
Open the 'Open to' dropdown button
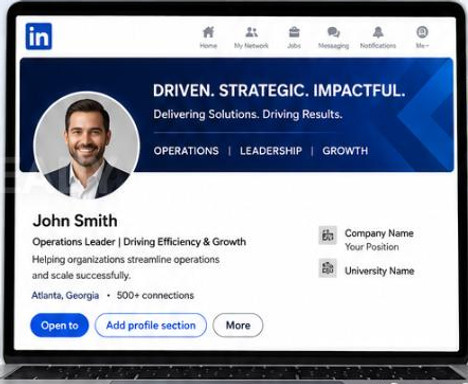[60, 325]
